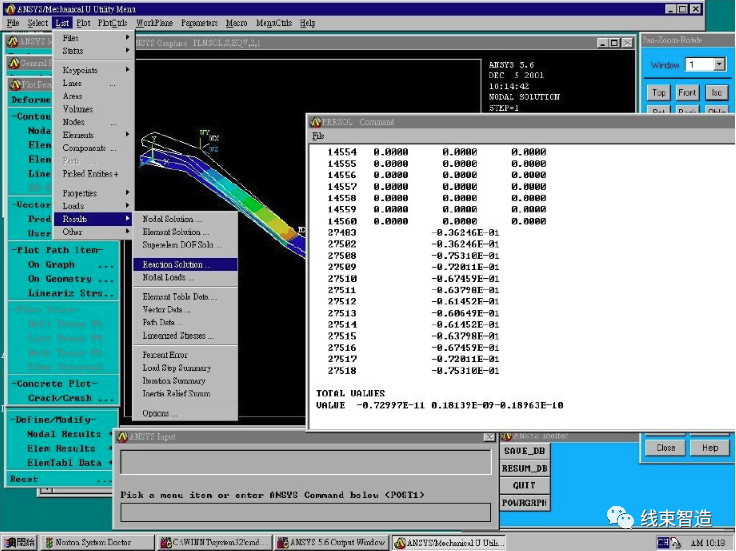This screenshot has height=551, width=736.
Task: Open the WorkPlane menu
Action: (x=154, y=23)
